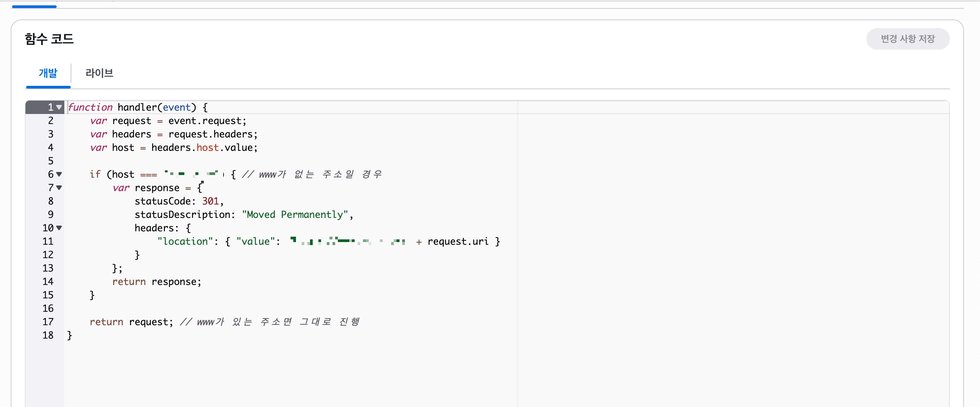Place cursor on statusCode 301 value

point(210,201)
